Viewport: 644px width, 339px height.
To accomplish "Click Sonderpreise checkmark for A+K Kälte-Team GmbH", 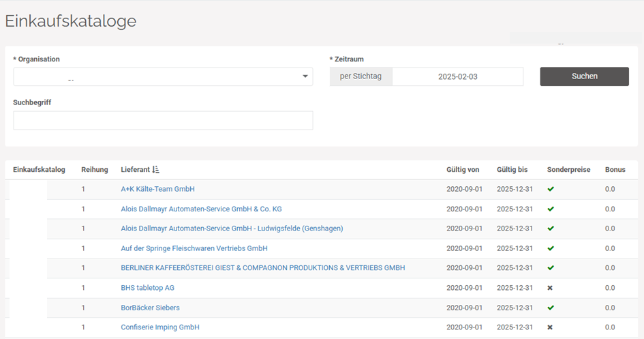I will pos(551,189).
